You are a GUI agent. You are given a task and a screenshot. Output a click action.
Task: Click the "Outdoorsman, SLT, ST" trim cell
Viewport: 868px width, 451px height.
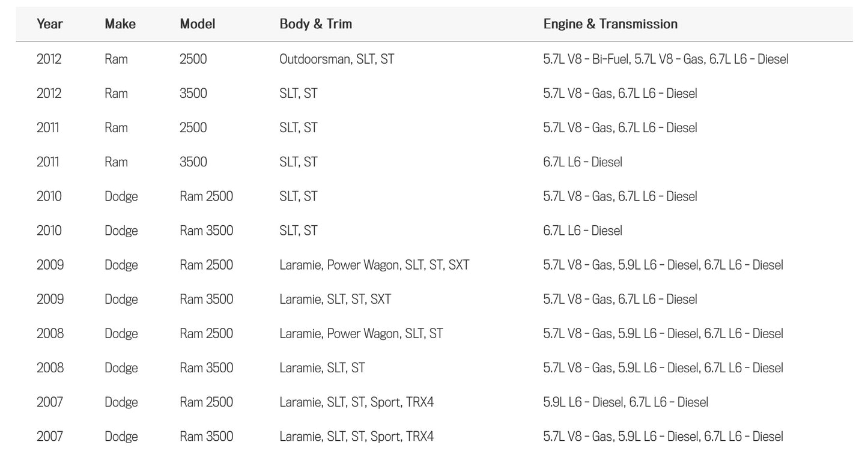[x=336, y=59]
